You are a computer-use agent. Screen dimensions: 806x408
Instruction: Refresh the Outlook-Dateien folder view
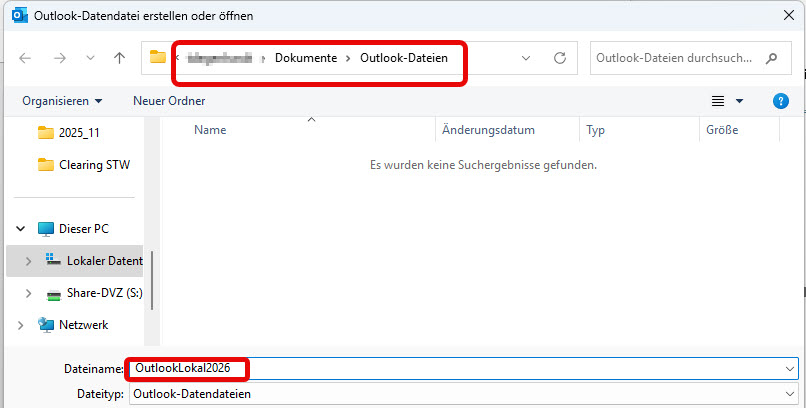coord(560,58)
